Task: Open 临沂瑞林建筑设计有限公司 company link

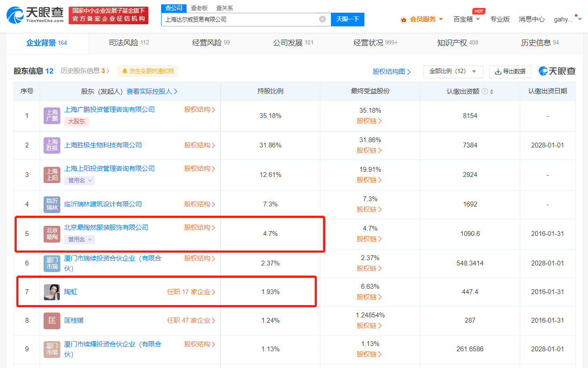Action: point(103,204)
